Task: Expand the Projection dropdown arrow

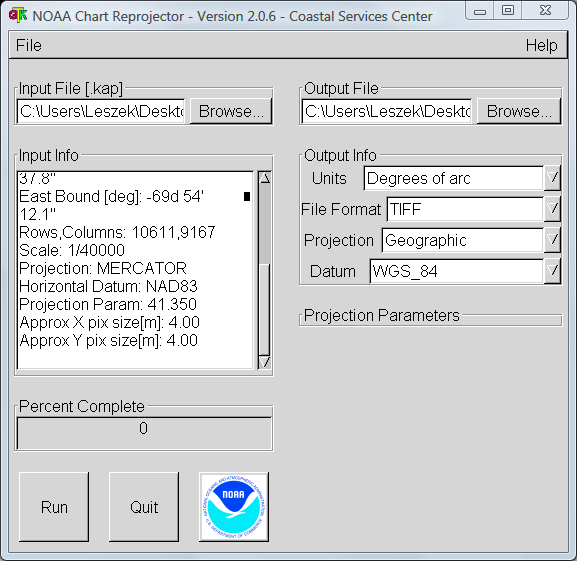Action: (x=552, y=240)
